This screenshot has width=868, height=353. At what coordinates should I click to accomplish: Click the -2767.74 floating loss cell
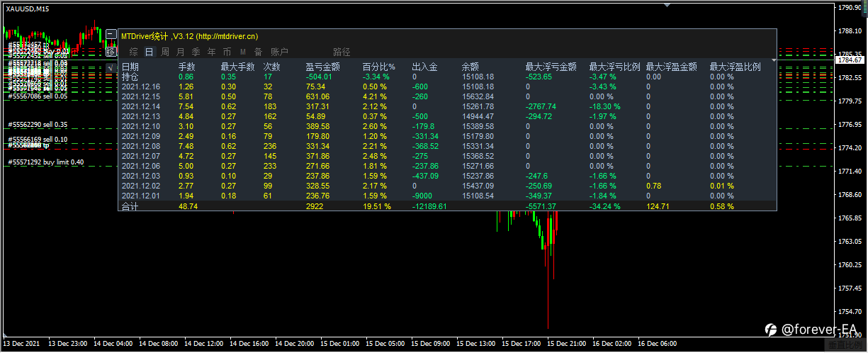(541, 106)
